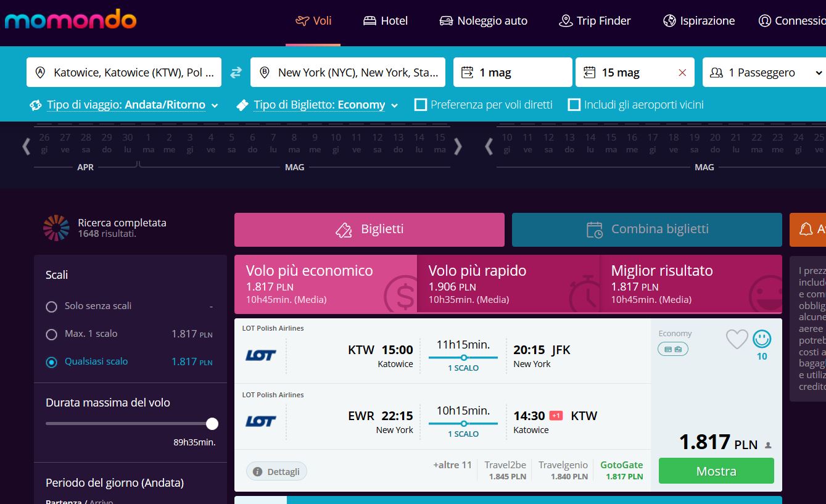Click the ticket type icon
The height and width of the screenshot is (504, 826).
click(242, 105)
